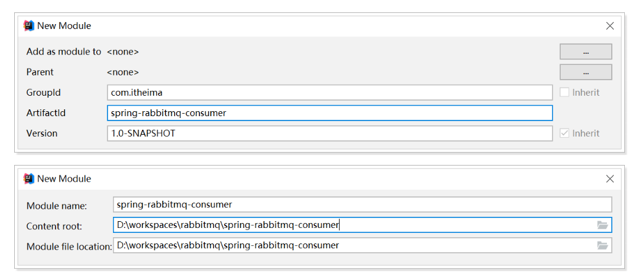The image size is (644, 278).
Task: Browse for Module file location folder
Action: click(x=603, y=245)
